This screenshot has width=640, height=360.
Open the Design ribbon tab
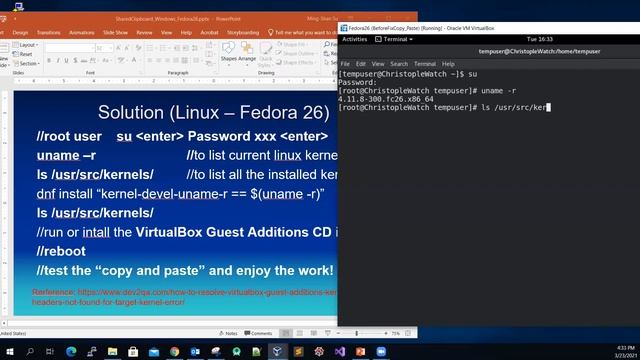point(20,32)
